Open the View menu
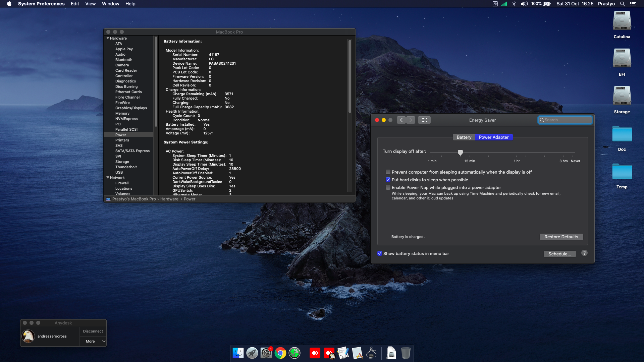 coord(90,4)
